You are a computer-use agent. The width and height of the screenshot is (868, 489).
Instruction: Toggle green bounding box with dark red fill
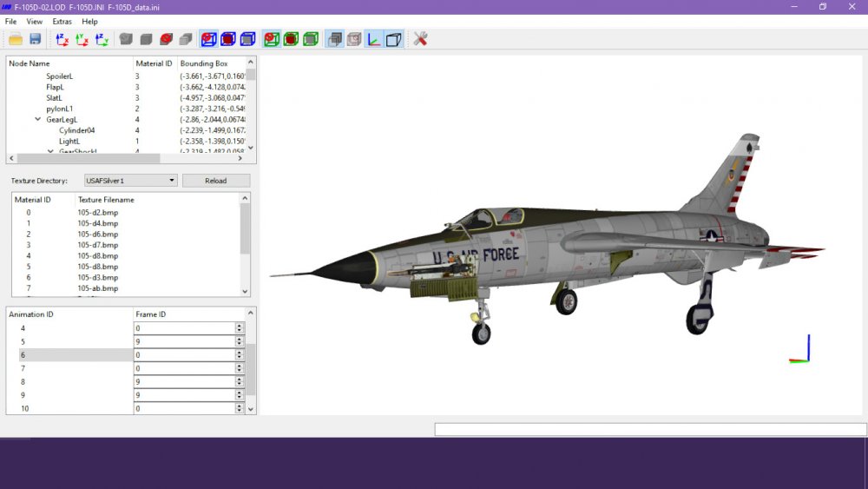point(291,39)
